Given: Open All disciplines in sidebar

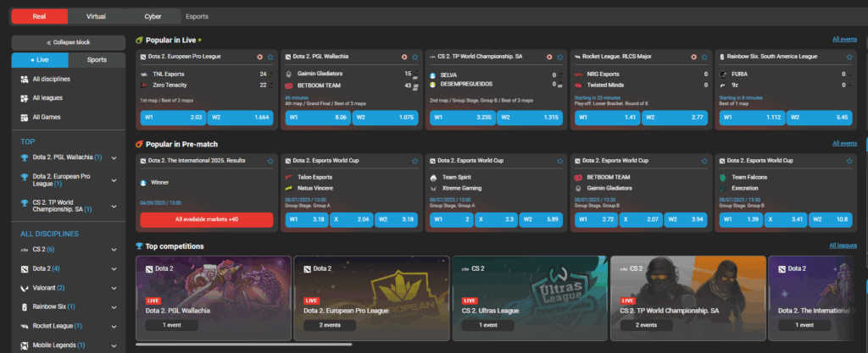Looking at the screenshot, I should [x=69, y=79].
